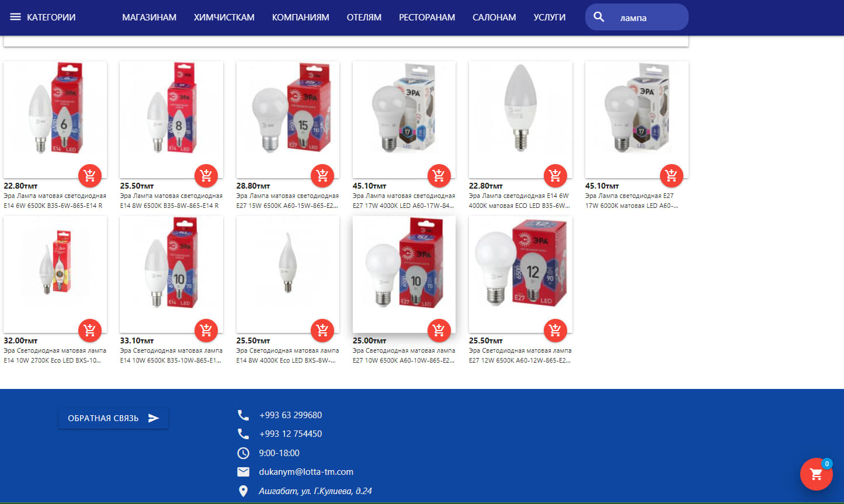844x504 pixels.
Task: Open the floating shopping cart button
Action: click(x=816, y=474)
